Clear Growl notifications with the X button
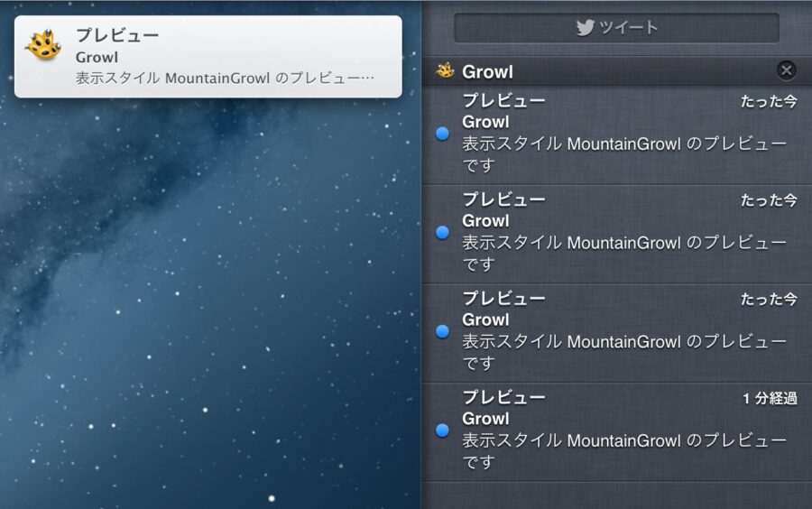812x509 pixels. [786, 70]
